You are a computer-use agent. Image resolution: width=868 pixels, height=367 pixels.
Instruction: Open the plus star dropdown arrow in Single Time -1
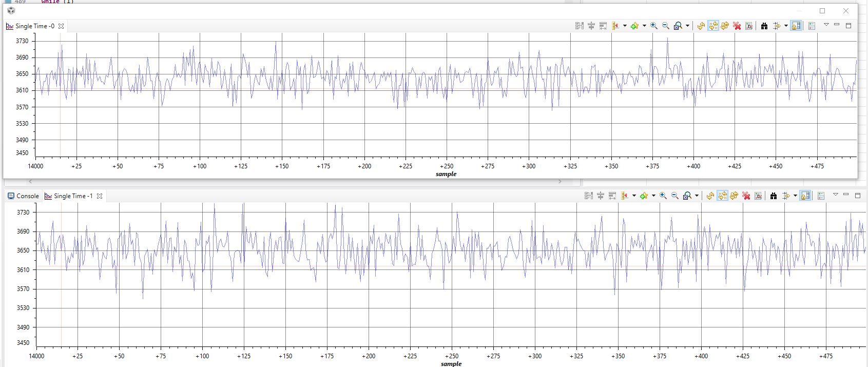[x=653, y=196]
